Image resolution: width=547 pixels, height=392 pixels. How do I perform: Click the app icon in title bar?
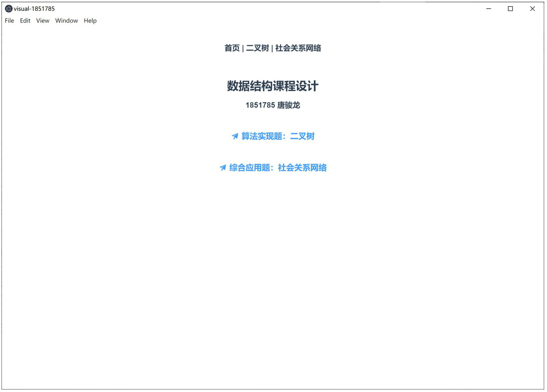click(x=9, y=9)
